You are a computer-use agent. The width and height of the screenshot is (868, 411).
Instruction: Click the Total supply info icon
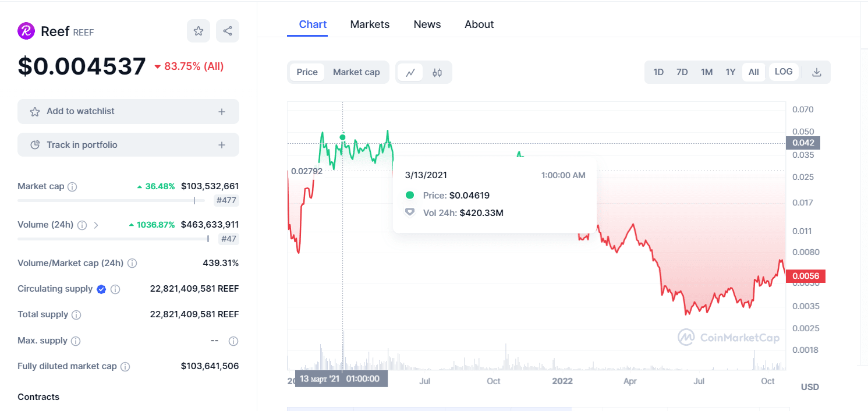(x=76, y=315)
